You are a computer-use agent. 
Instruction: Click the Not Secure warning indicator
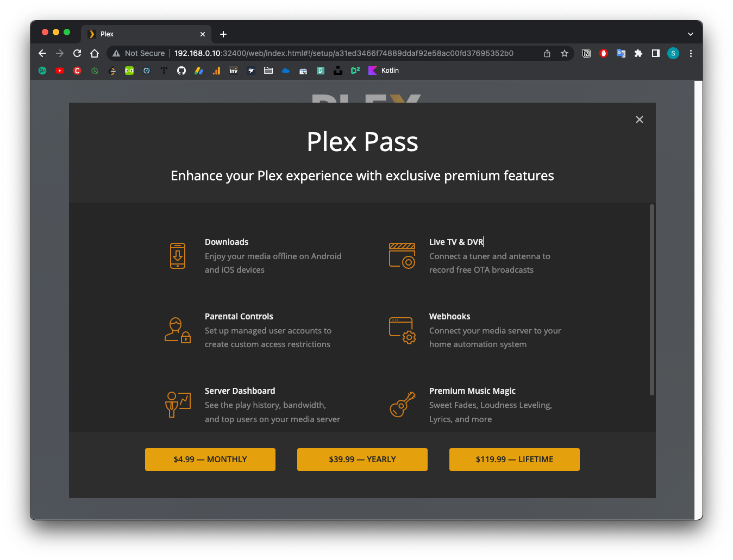[139, 53]
